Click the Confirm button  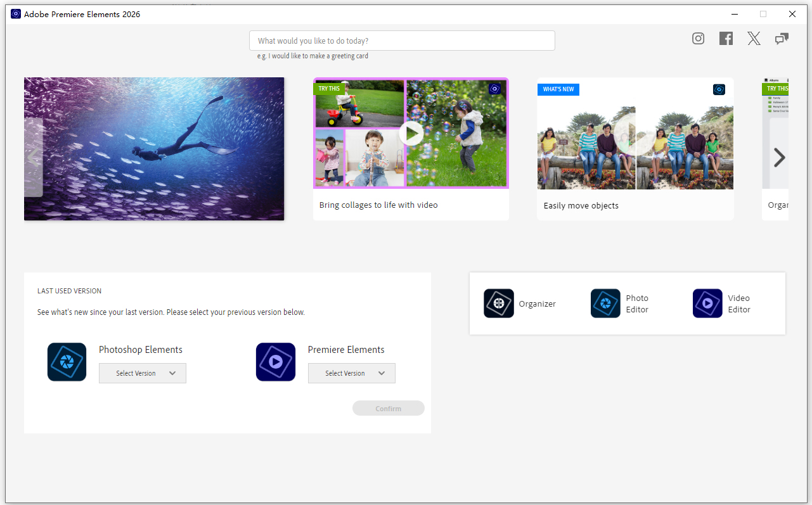(x=389, y=408)
